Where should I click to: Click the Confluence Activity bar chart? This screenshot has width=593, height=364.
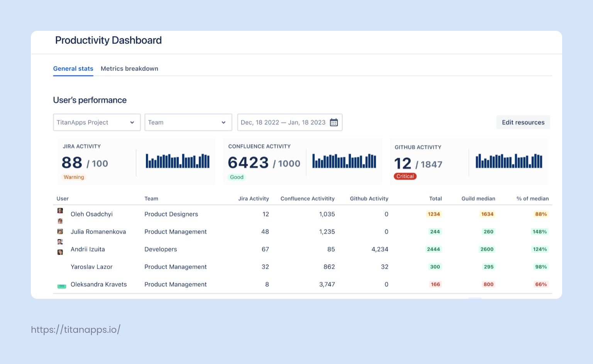pos(344,161)
